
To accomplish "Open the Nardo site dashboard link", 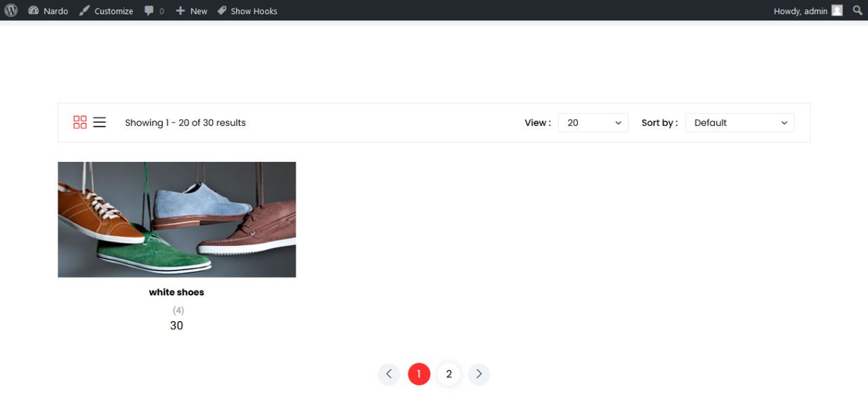I will click(x=48, y=11).
